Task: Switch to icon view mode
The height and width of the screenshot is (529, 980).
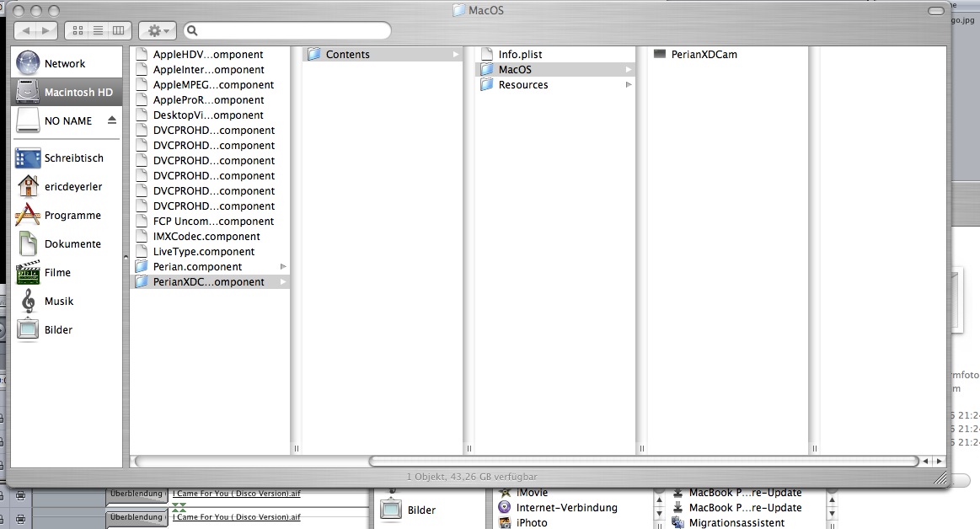Action: click(78, 30)
